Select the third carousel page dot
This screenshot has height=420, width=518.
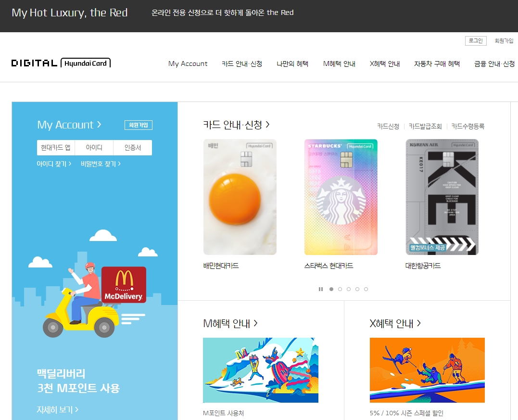point(349,289)
